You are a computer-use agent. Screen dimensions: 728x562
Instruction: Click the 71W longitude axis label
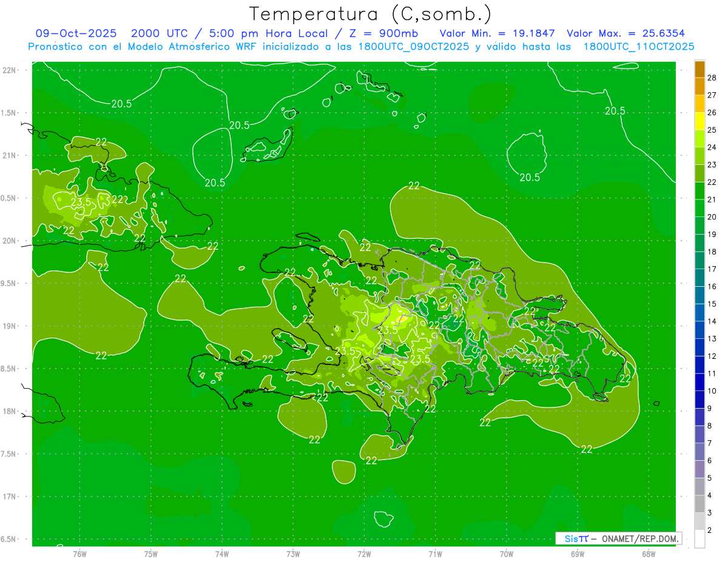(x=435, y=554)
